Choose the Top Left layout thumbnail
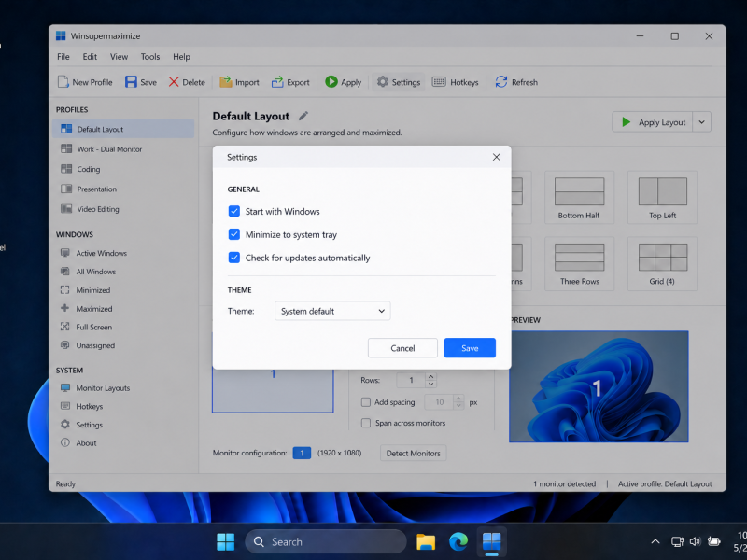The image size is (747, 560). (662, 197)
